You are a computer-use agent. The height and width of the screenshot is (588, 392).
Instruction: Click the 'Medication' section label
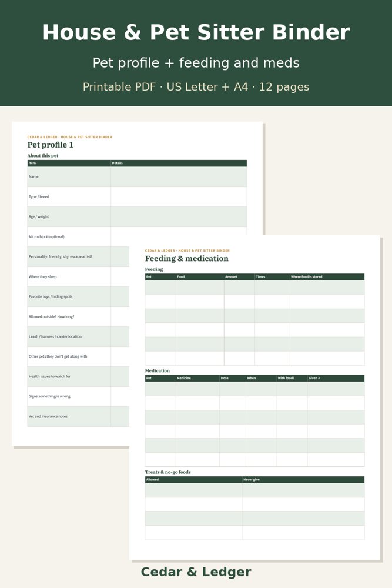158,370
